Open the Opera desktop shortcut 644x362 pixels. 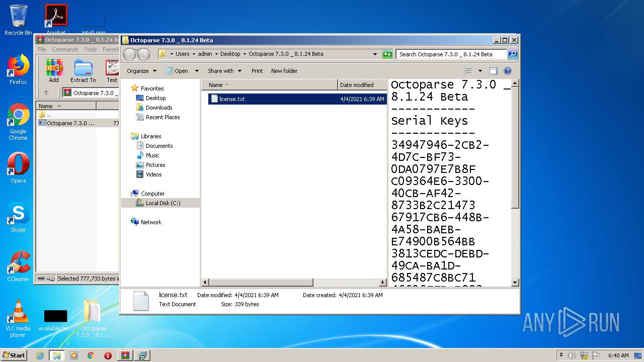pyautogui.click(x=18, y=168)
